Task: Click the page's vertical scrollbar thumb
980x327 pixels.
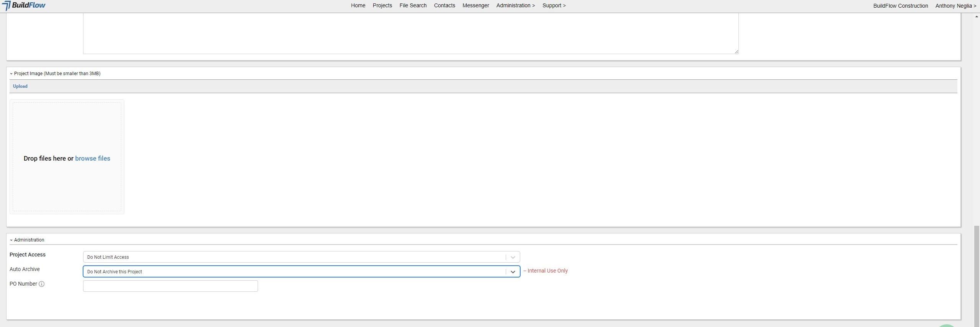Action: [977, 276]
